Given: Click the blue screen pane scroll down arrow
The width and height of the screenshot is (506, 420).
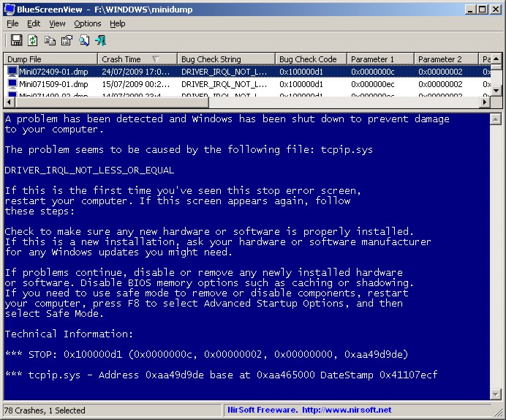Looking at the screenshot, I should pos(495,394).
